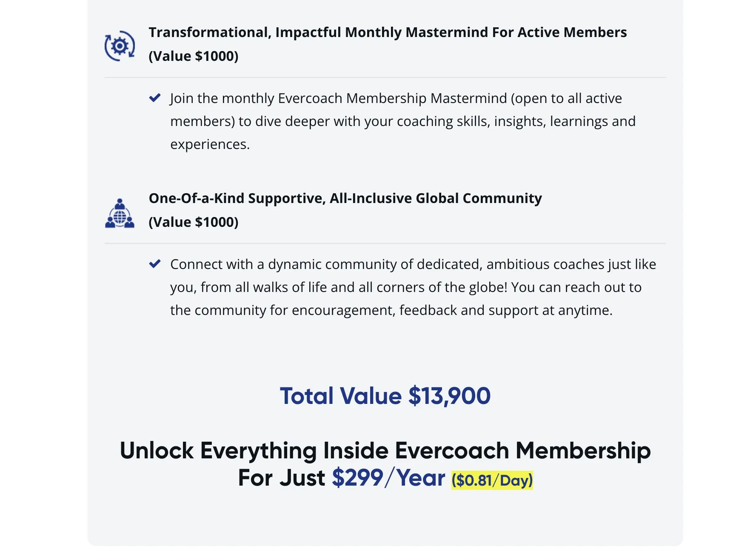Image resolution: width=756 pixels, height=552 pixels.
Task: Click the checkmark beside "Join the monthly Evercoach"
Action: coord(155,98)
